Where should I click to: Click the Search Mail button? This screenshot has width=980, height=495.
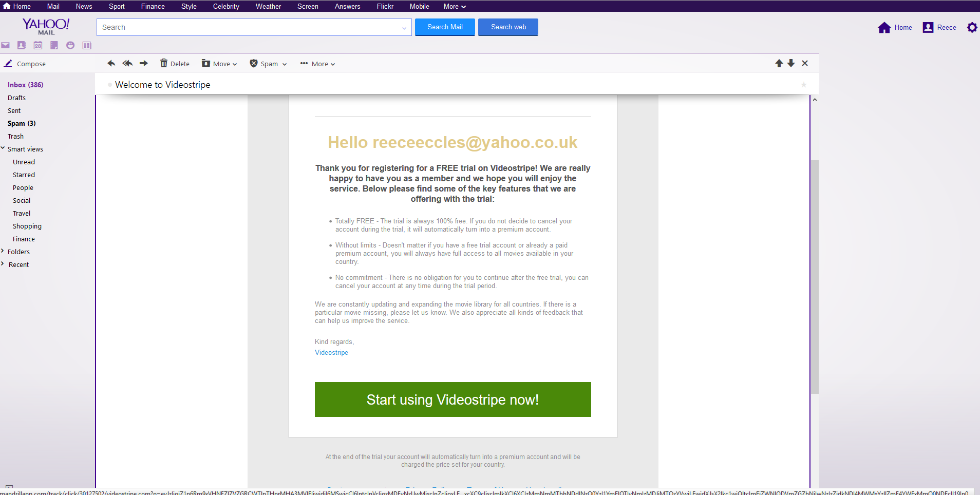445,27
